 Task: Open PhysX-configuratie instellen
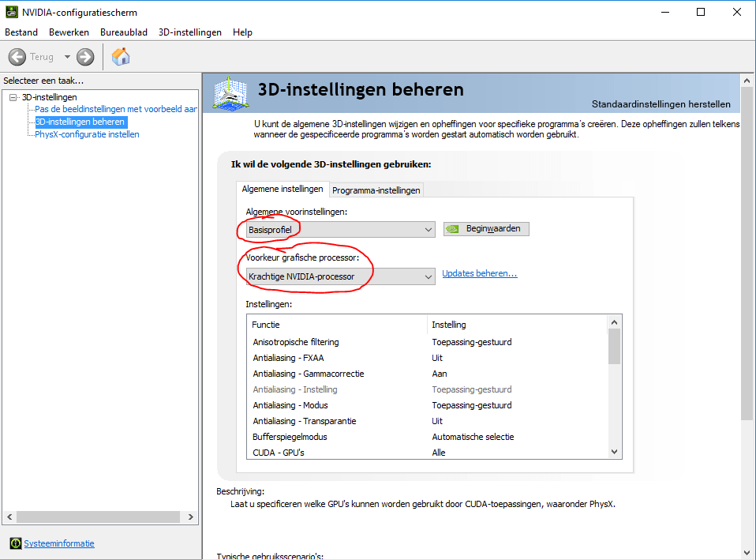pos(87,134)
